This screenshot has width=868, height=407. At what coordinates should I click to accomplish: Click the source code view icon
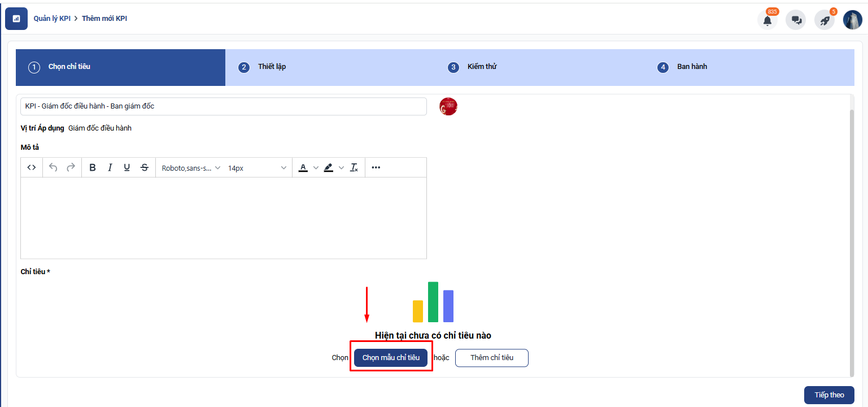[x=32, y=167]
